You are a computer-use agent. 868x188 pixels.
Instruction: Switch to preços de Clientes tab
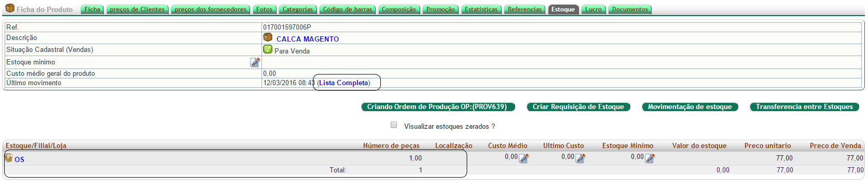point(137,9)
